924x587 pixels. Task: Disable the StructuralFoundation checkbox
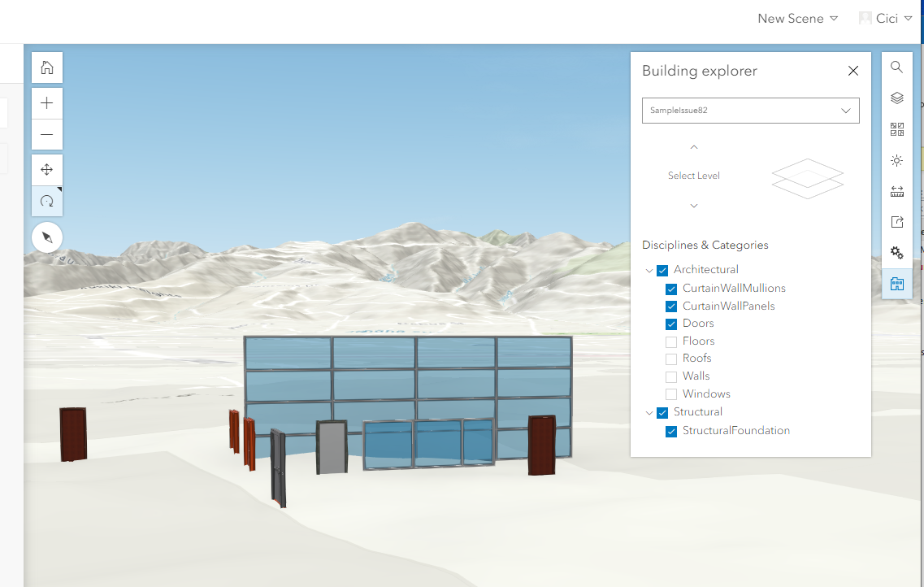pyautogui.click(x=671, y=431)
